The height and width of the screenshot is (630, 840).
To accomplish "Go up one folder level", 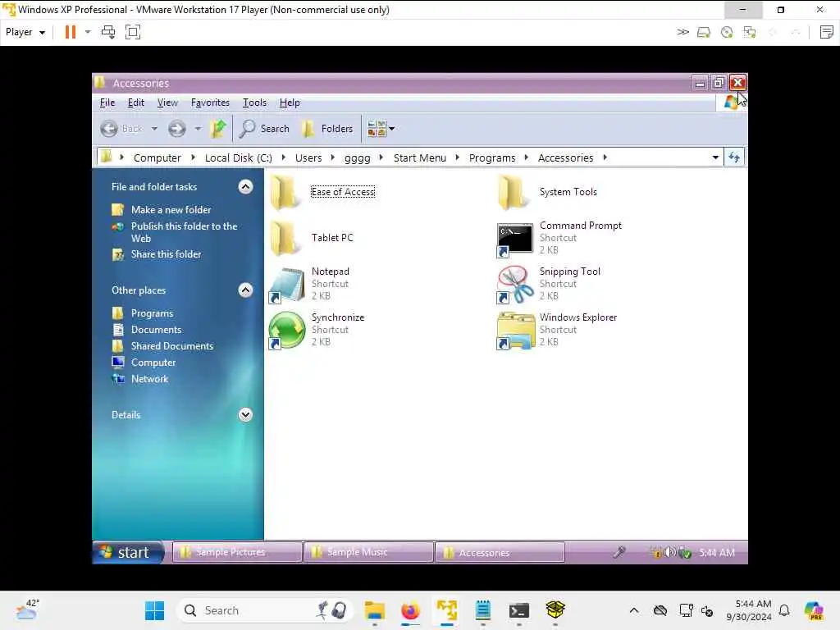I will (218, 129).
